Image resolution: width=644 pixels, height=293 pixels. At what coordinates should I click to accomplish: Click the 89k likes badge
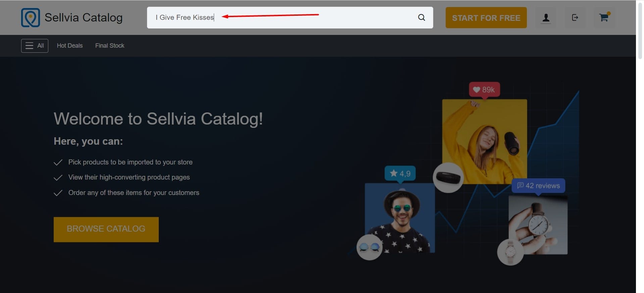484,90
